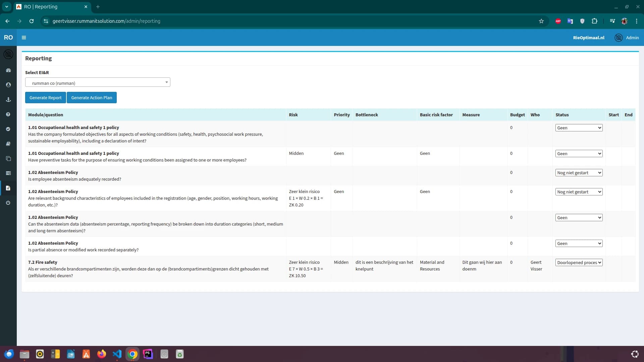Open the Google Translate extension icon

pyautogui.click(x=570, y=21)
